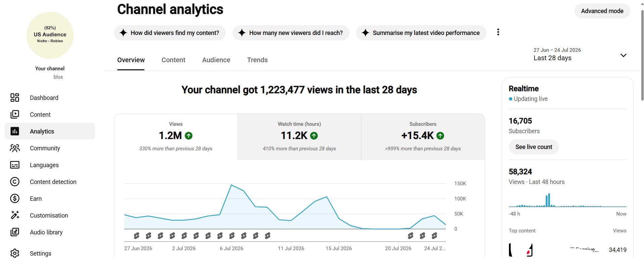Open the three-dot more options menu

coord(498,32)
